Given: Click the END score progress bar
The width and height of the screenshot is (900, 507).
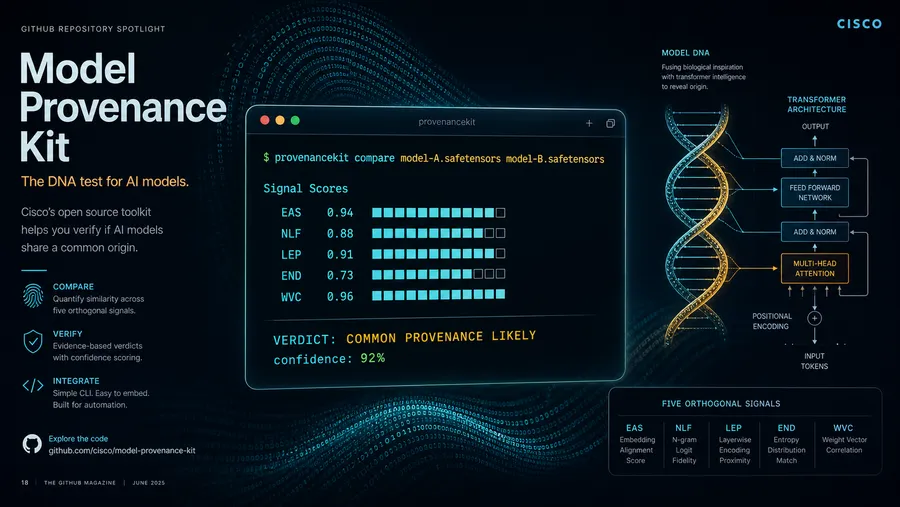Looking at the screenshot, I should pyautogui.click(x=439, y=274).
